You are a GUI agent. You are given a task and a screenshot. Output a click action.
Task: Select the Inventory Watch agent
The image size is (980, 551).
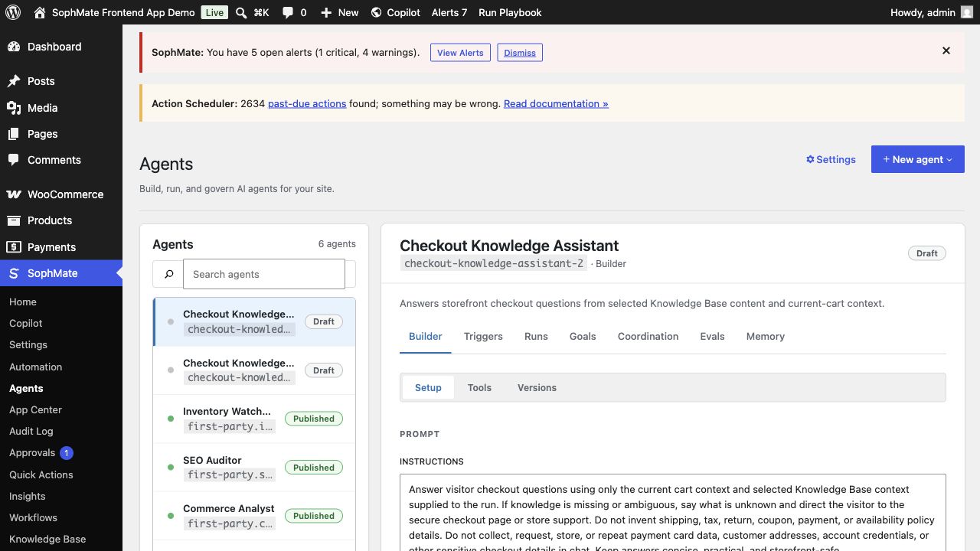[x=254, y=419]
